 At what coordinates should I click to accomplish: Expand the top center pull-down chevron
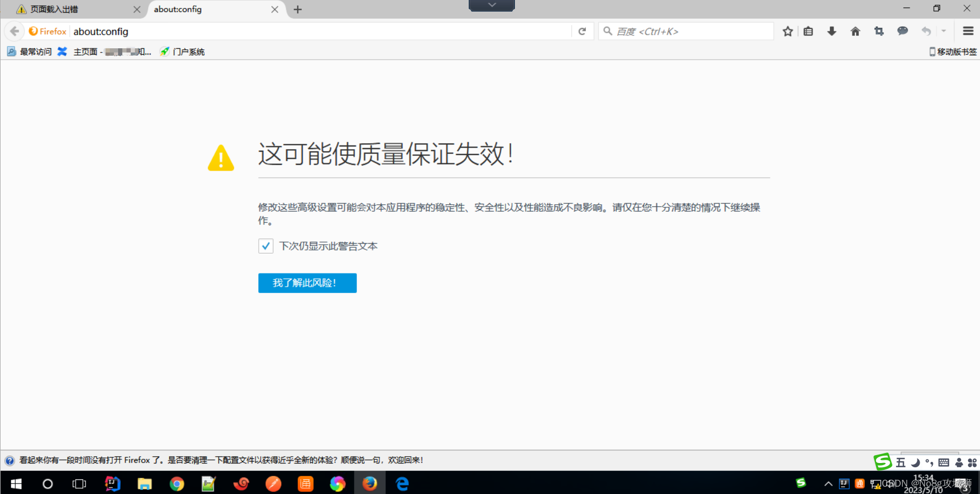[x=491, y=5]
